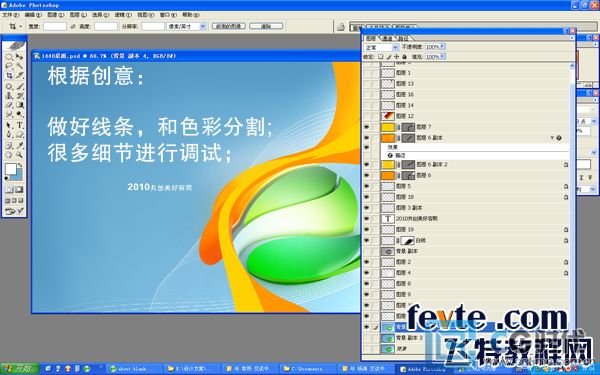The height and width of the screenshot is (375, 600).
Task: Open the opacity slider arrow
Action: pos(443,46)
